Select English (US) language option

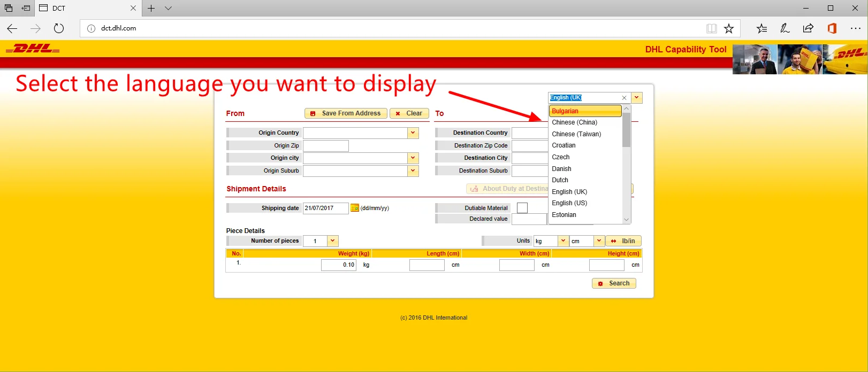tap(585, 203)
